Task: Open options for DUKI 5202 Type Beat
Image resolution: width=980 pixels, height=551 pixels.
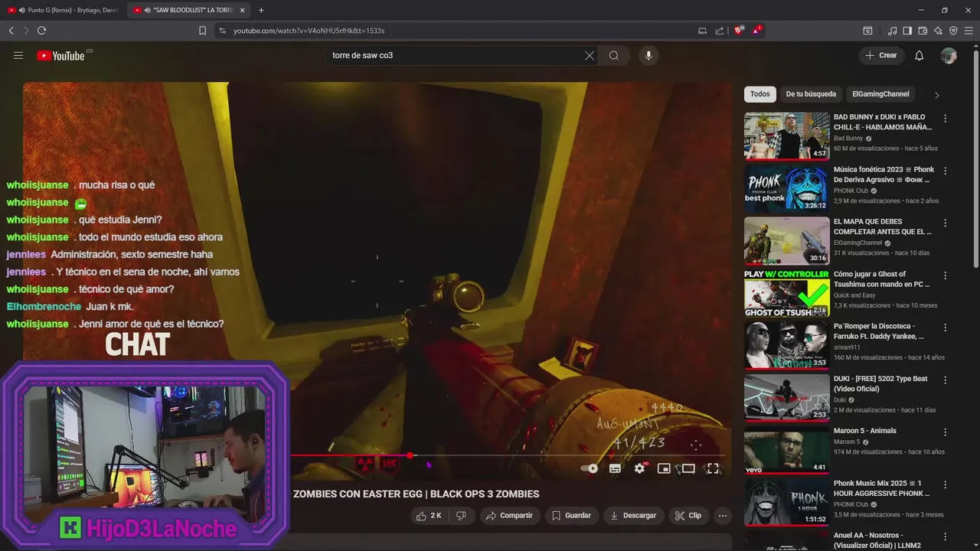Action: 946,380
